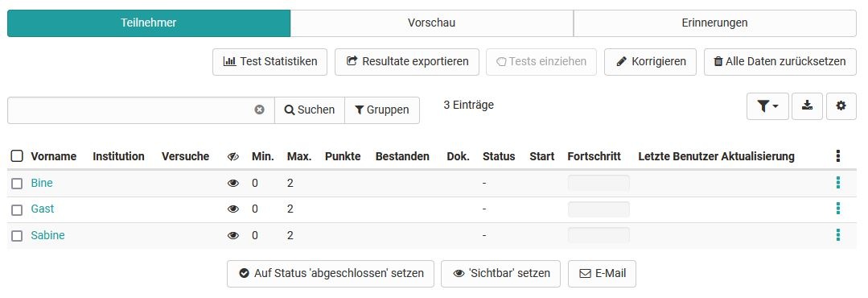Clear the search field with x icon

click(x=259, y=110)
